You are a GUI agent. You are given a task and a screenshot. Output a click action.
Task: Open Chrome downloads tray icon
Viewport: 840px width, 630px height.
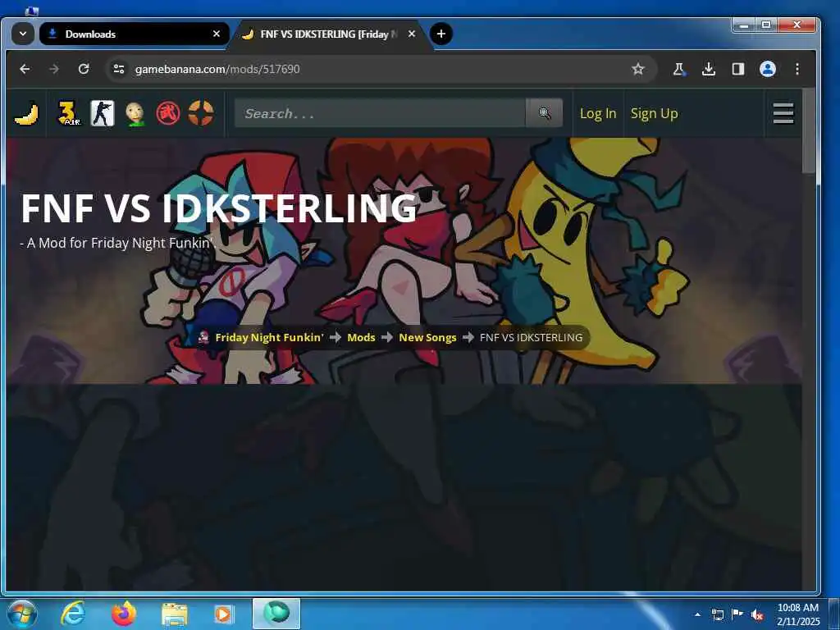(708, 69)
